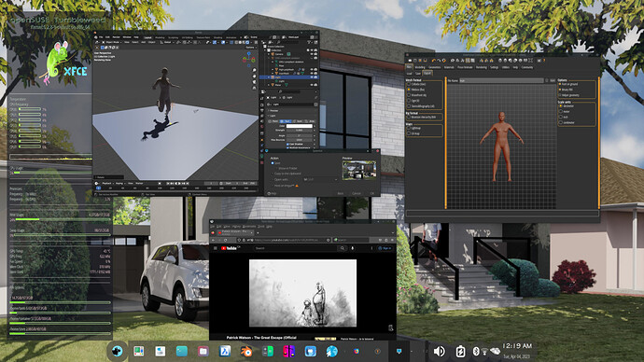This screenshot has height=362, width=644.
Task: Click the YouTube logo
Action: tap(229, 248)
